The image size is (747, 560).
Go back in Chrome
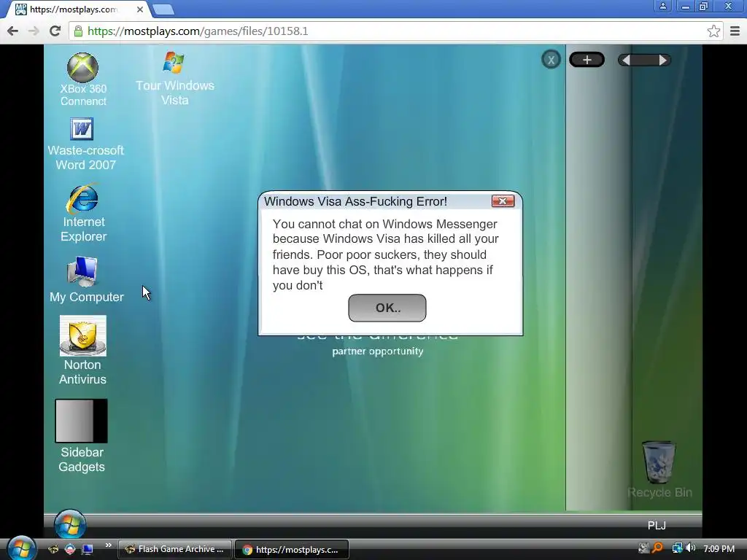(x=13, y=31)
